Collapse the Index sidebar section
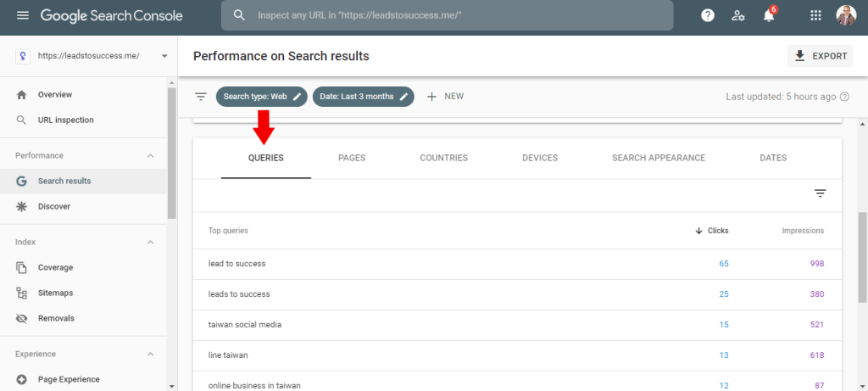This screenshot has width=868, height=391. pos(151,242)
